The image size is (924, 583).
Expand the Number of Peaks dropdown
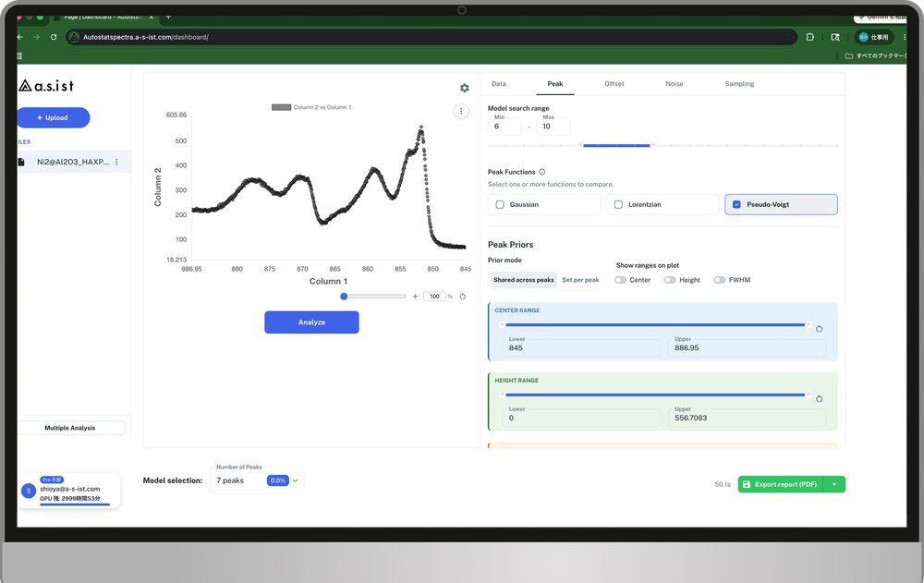(296, 480)
